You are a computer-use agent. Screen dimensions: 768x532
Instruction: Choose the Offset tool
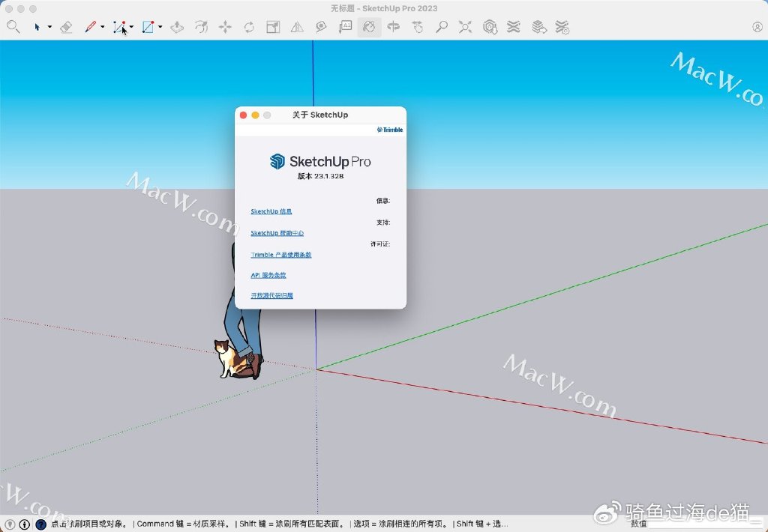point(201,27)
